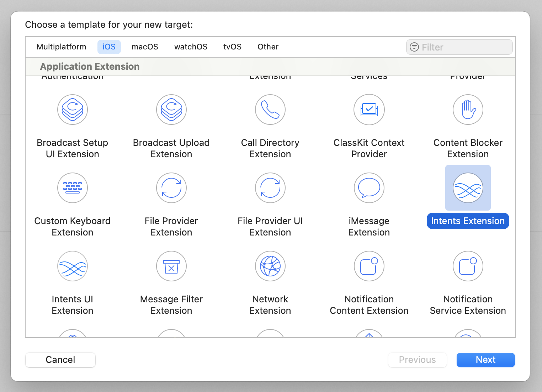Switch to the watchOS platform tab
This screenshot has height=392, width=542.
(x=191, y=47)
